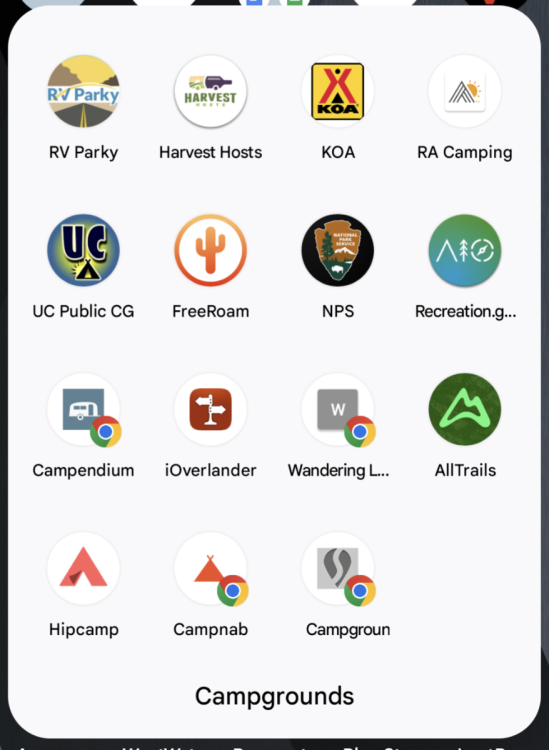Screen dimensions: 549x750
Task: Open UC Public CG app
Action: pyautogui.click(x=83, y=250)
